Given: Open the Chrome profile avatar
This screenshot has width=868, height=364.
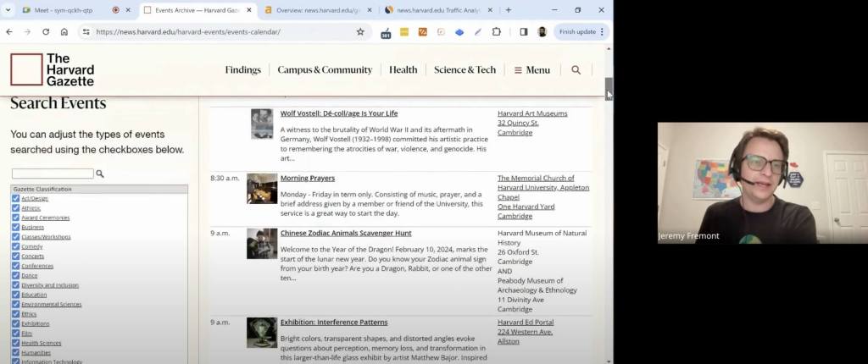Looking at the screenshot, I should (542, 32).
